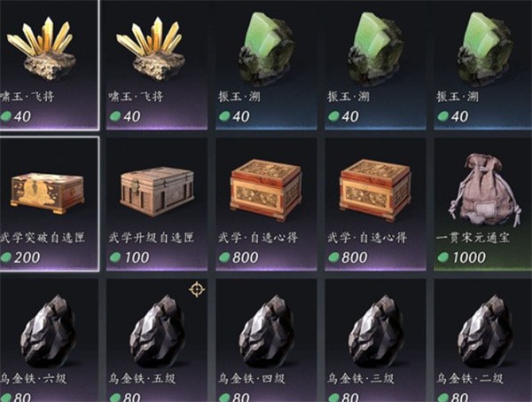This screenshot has width=532, height=402.
Task: Click the 乌金铁·六级 ore item
Action: [x=49, y=341]
